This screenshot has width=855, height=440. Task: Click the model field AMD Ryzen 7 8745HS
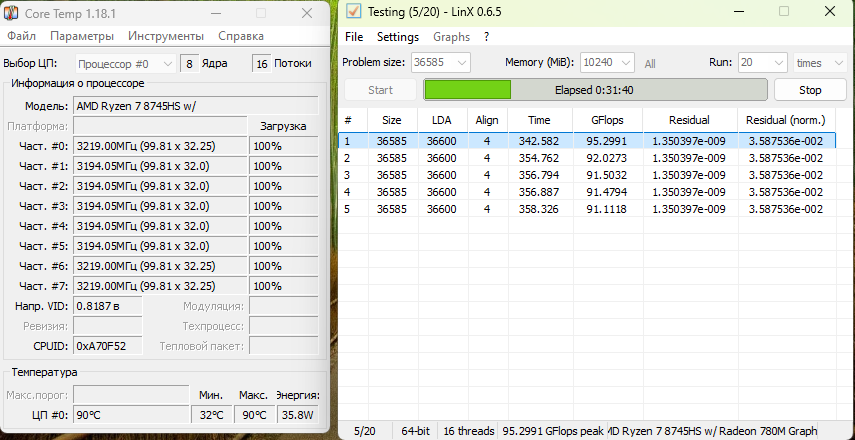coord(196,106)
